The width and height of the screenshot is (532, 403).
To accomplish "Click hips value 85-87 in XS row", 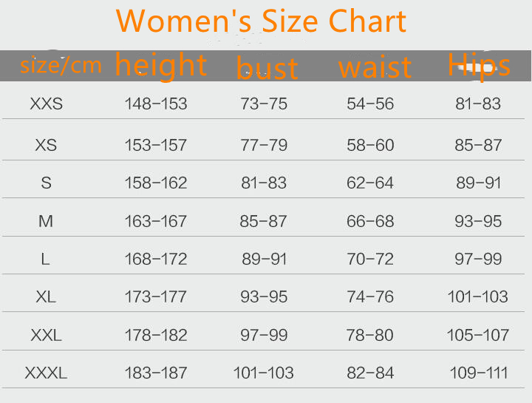I will click(x=478, y=145).
